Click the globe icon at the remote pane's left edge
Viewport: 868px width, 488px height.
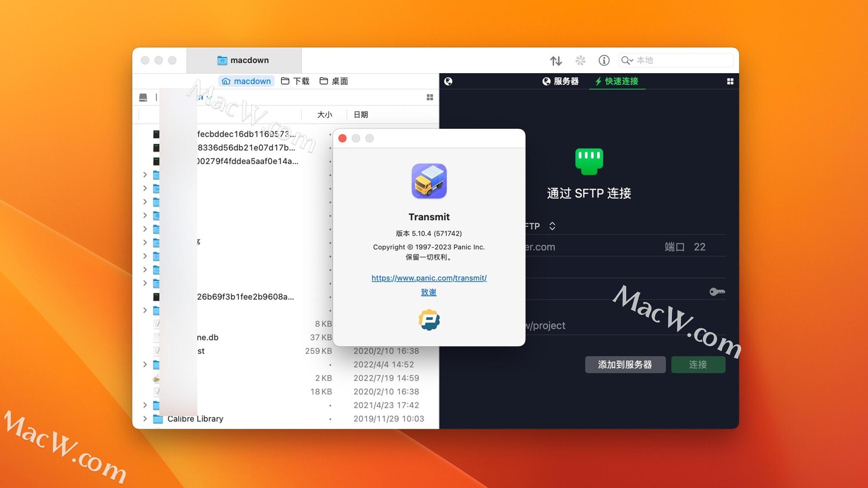447,81
